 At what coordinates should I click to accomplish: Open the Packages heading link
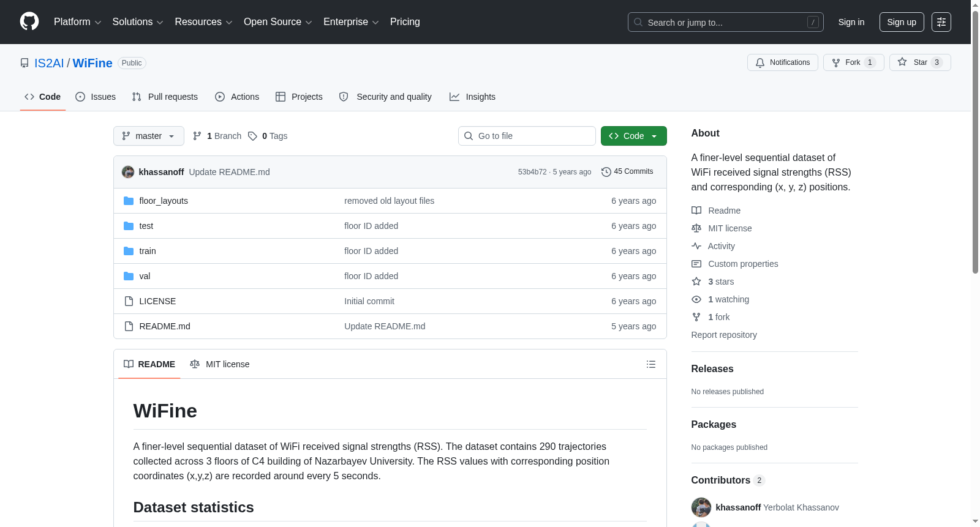pos(714,424)
